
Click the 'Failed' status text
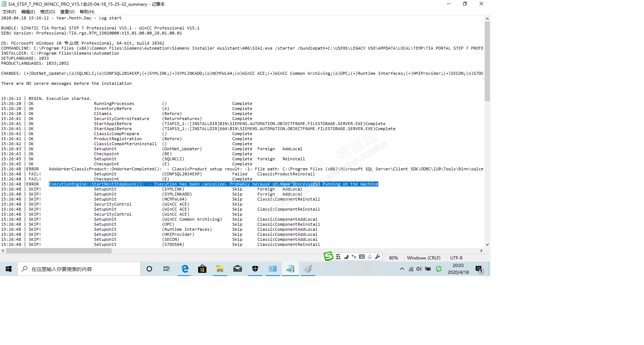click(x=240, y=174)
